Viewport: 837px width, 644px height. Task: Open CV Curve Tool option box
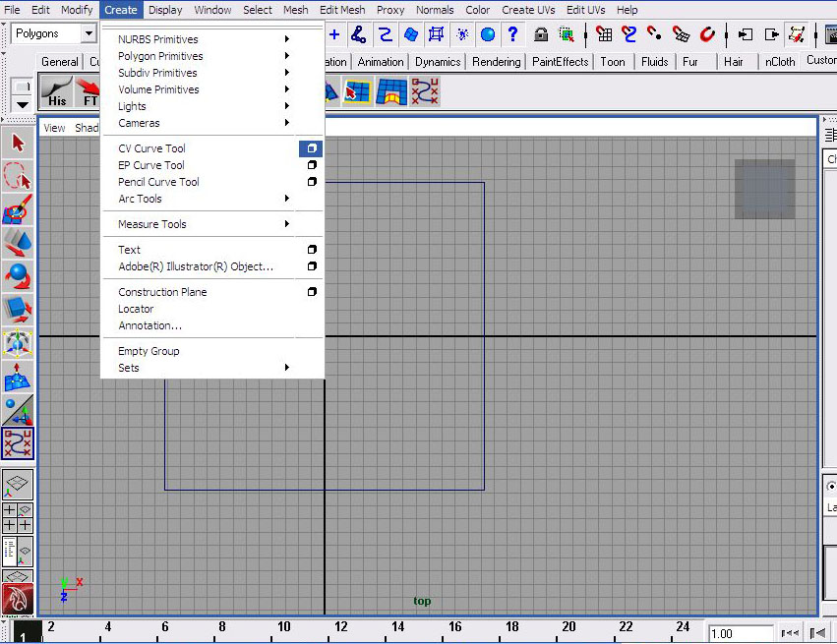tap(311, 148)
